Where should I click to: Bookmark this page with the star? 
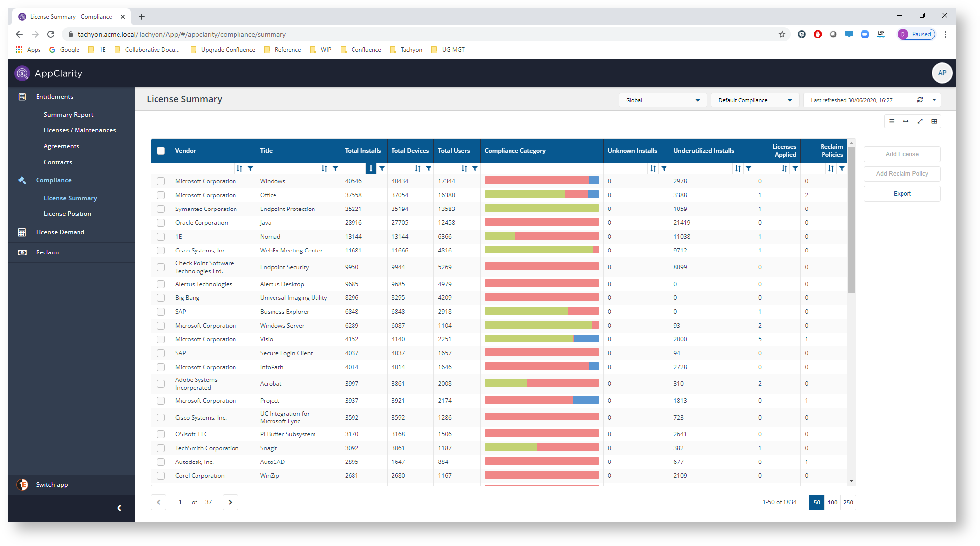[x=782, y=34]
